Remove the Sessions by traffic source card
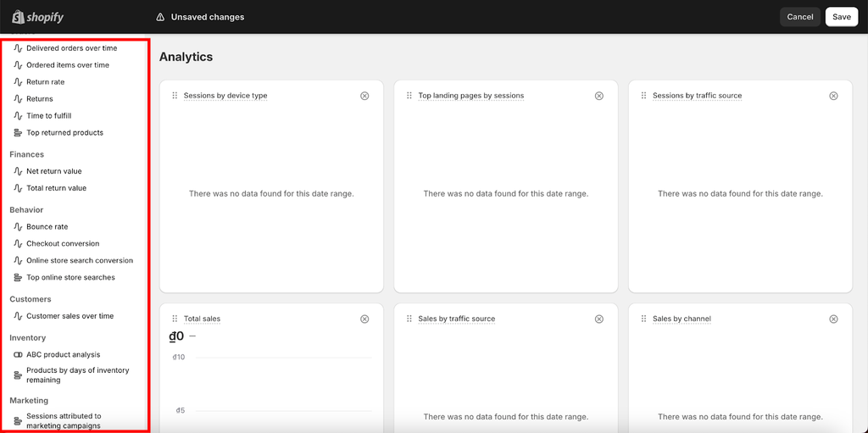 click(x=834, y=96)
